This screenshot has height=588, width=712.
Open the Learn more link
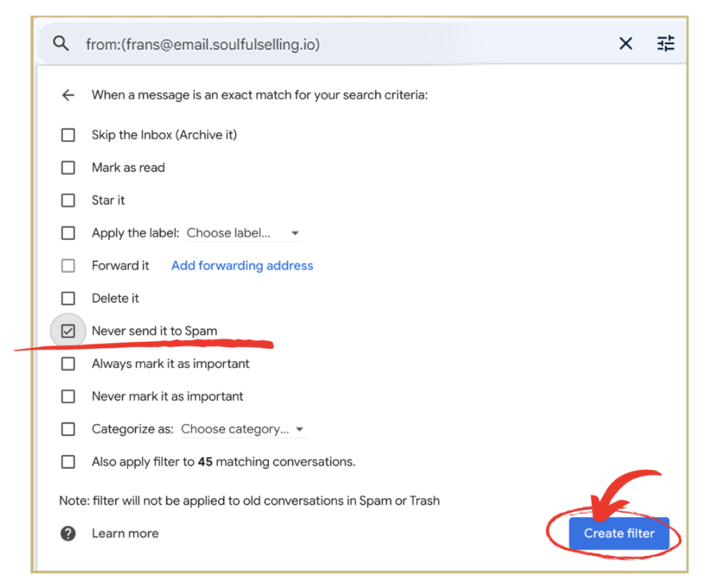(x=125, y=534)
